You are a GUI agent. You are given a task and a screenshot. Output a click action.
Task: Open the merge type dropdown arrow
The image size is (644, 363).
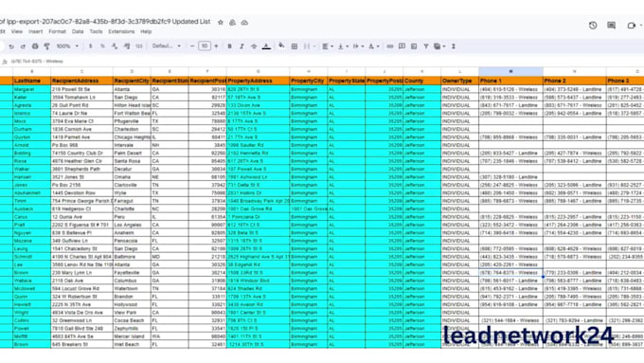(314, 46)
